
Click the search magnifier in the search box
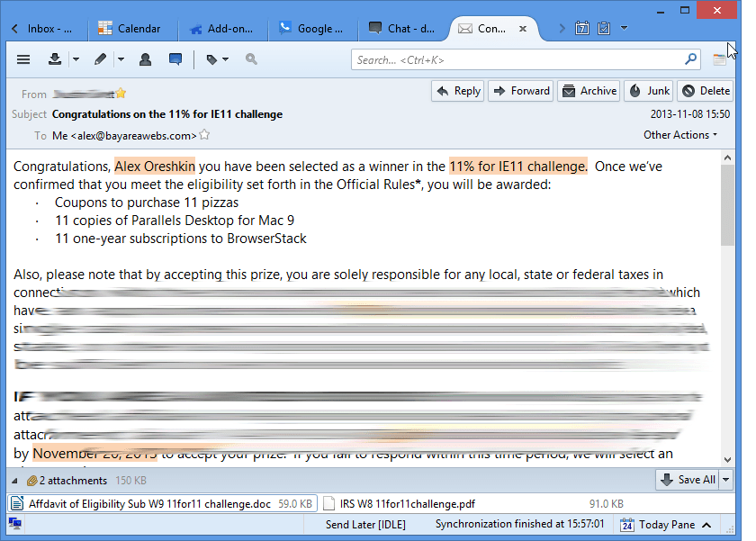pyautogui.click(x=690, y=59)
